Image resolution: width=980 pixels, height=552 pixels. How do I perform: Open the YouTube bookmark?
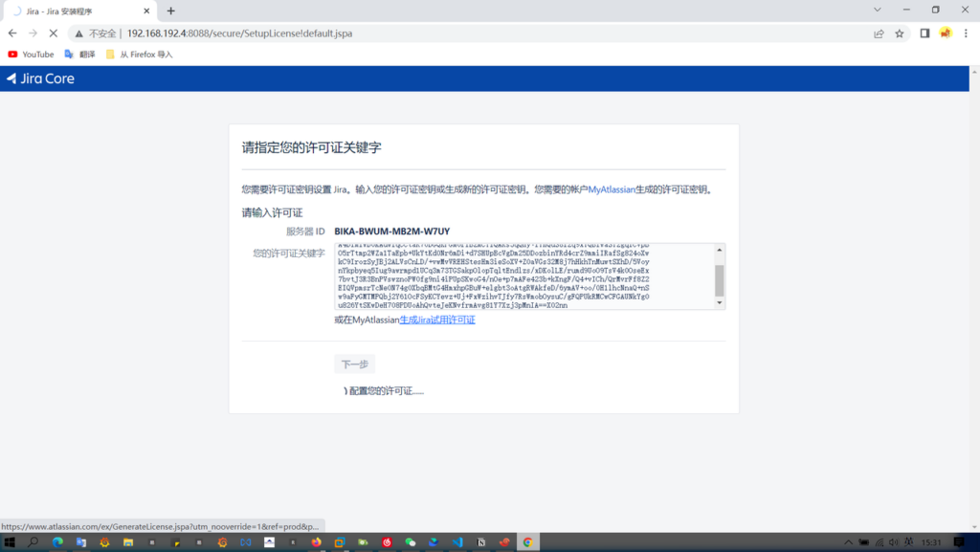(31, 55)
